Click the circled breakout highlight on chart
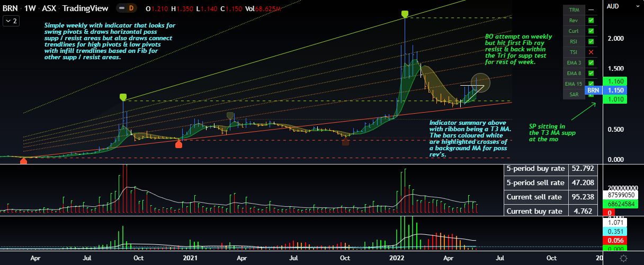Screen dimensions: 644x265 (x=480, y=81)
